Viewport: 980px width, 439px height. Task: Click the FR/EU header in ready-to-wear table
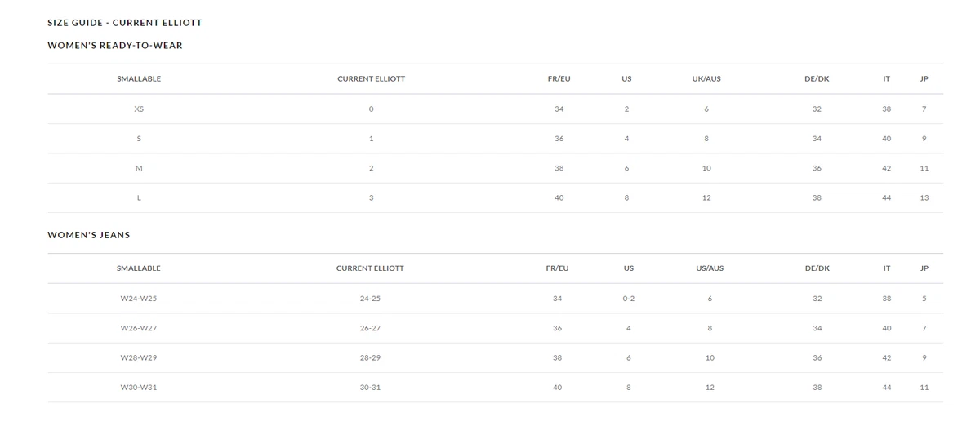click(559, 79)
